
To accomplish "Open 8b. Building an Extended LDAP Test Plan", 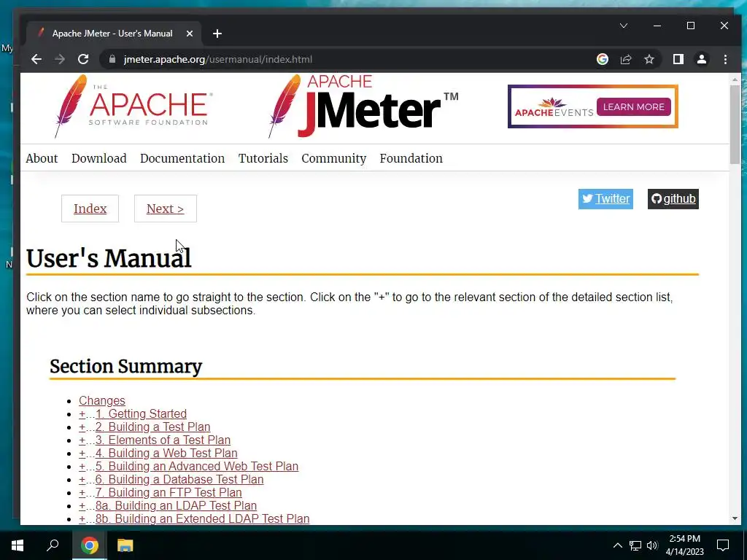I will coord(203,518).
